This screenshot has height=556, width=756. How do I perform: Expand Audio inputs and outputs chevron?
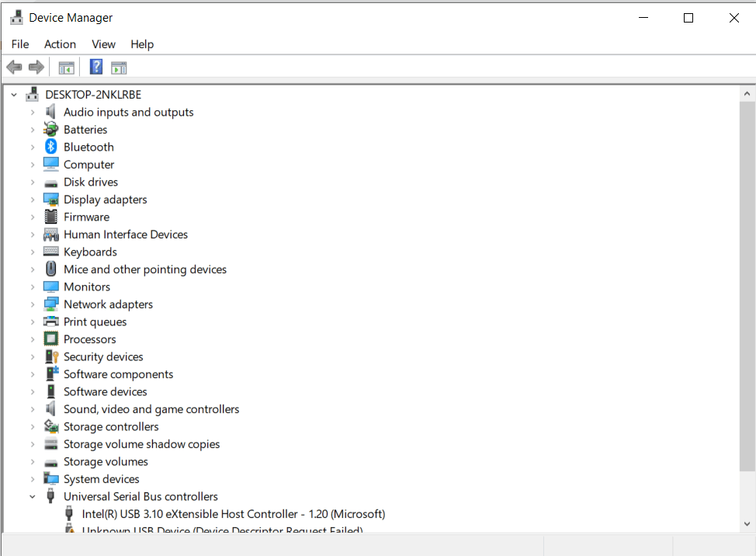pos(33,113)
